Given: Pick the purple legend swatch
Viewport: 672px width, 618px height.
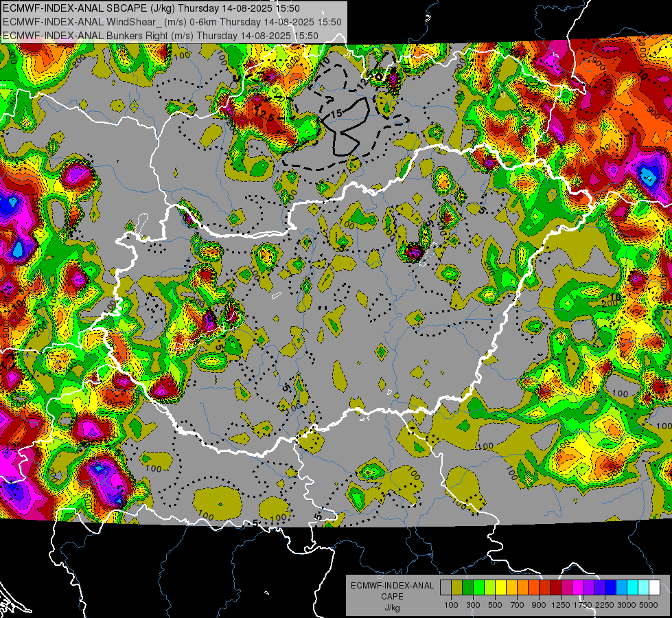Looking at the screenshot, I should pyautogui.click(x=588, y=587).
